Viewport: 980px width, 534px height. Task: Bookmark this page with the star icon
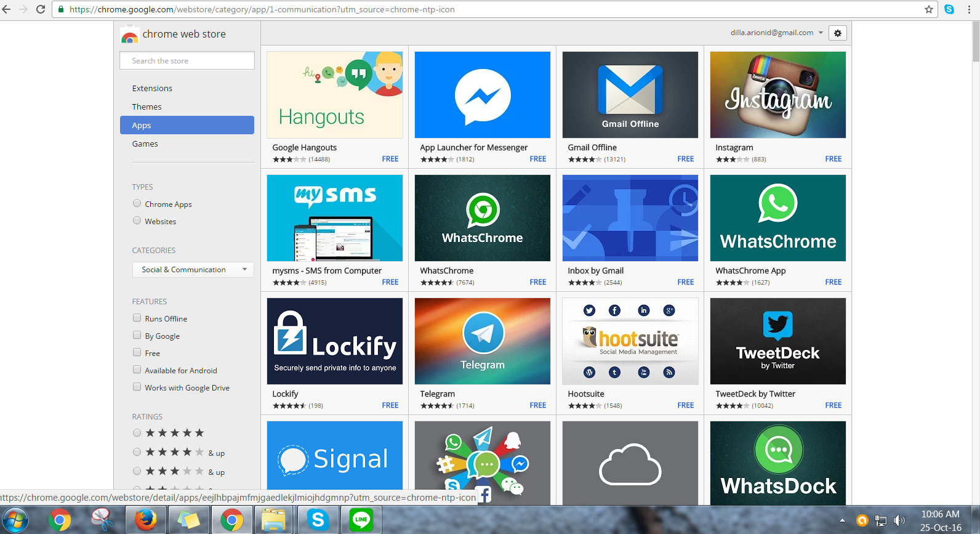pyautogui.click(x=929, y=9)
